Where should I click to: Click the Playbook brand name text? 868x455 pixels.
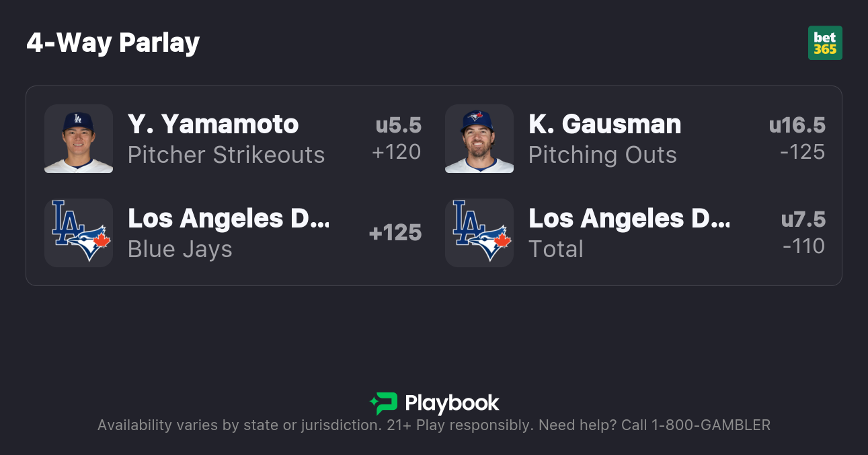pyautogui.click(x=452, y=403)
